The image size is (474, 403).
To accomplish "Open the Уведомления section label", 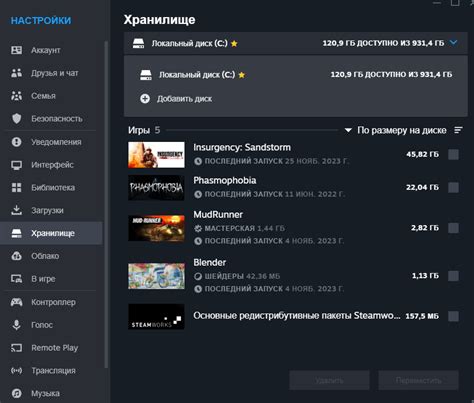I will [x=56, y=142].
